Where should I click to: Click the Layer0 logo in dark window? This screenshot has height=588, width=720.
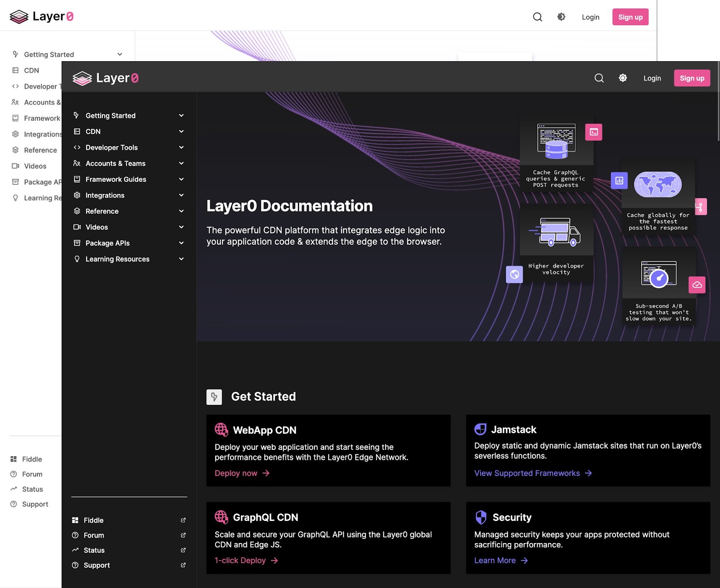(105, 78)
